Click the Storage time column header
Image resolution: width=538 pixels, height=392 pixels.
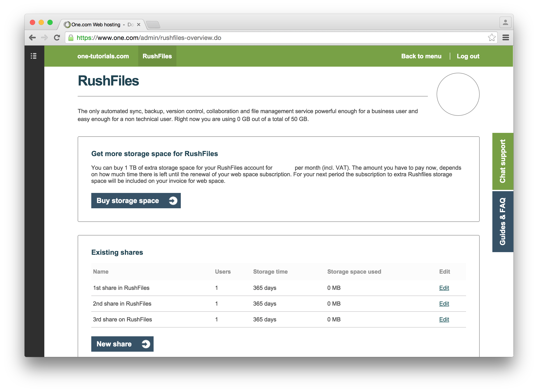coord(270,272)
